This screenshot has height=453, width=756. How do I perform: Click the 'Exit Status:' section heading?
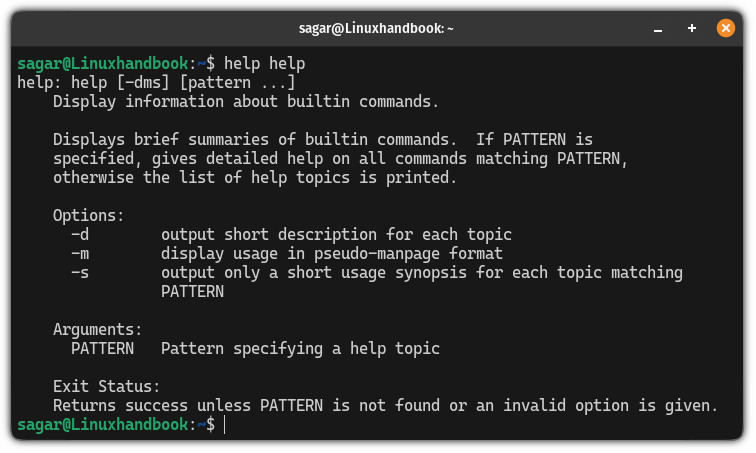pos(106,387)
